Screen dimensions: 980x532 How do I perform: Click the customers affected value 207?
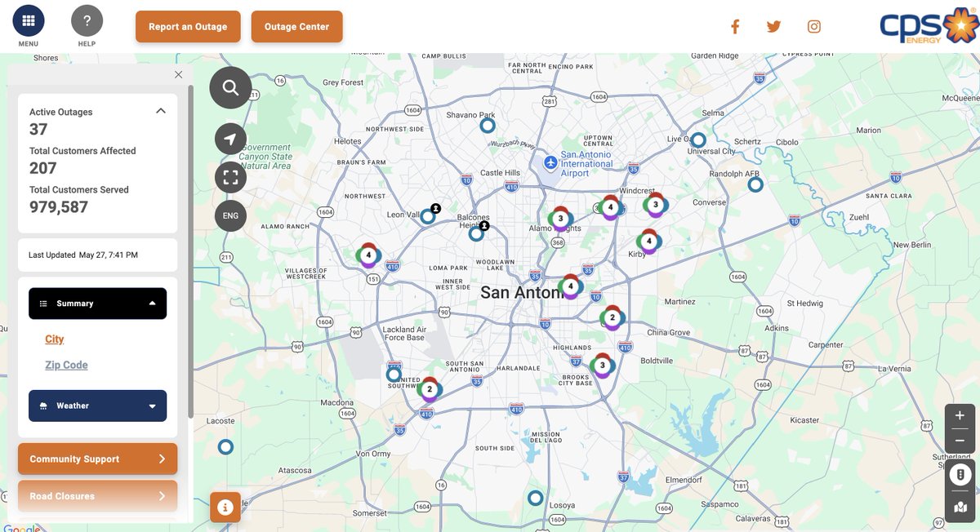pos(43,168)
